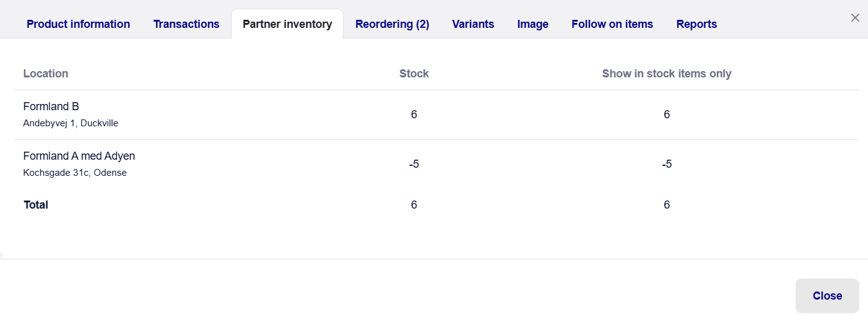
Task: Show the Image tab
Action: tap(532, 24)
